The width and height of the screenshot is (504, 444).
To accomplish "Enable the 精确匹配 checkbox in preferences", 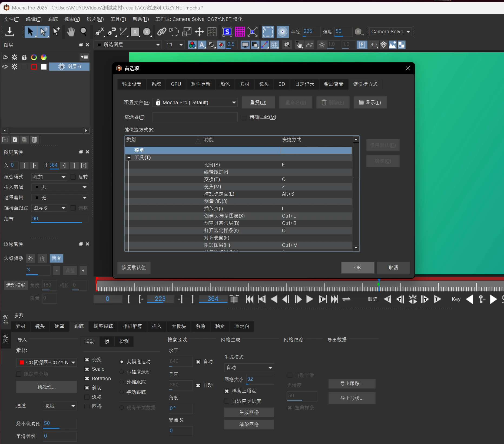I will pyautogui.click(x=244, y=117).
